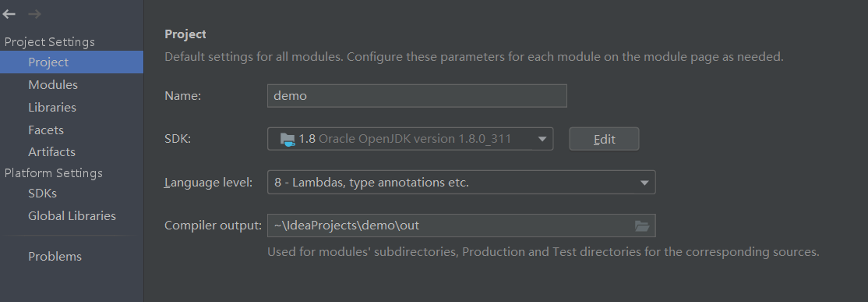Click the forward arrow navigation icon
Viewport: 868px width, 302px height.
[x=34, y=14]
